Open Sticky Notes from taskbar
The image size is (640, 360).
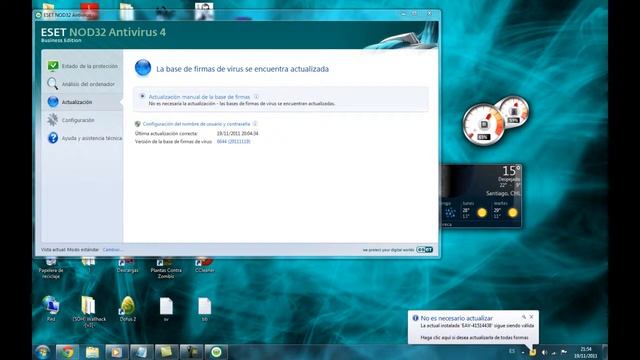[x=166, y=352]
